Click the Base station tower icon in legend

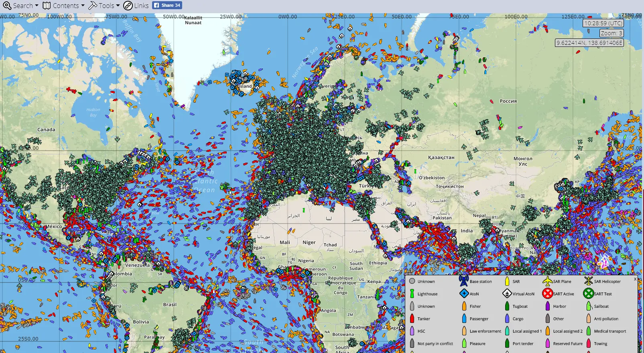(x=463, y=281)
